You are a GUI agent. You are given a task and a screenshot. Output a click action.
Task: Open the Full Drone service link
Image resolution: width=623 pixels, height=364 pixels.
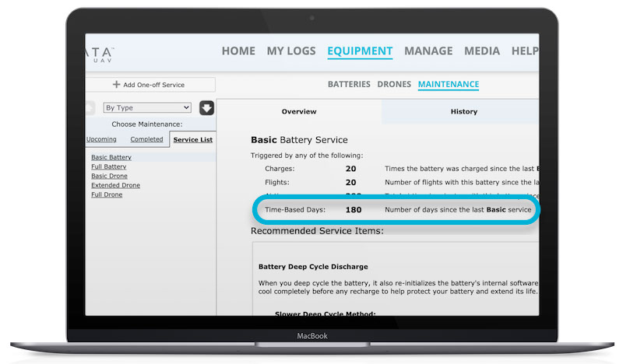107,194
